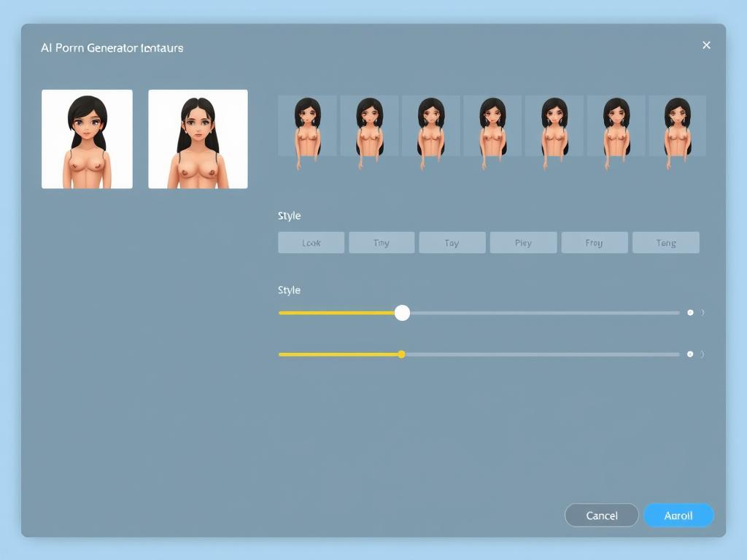Click the chevron right of the top slider

pos(702,312)
